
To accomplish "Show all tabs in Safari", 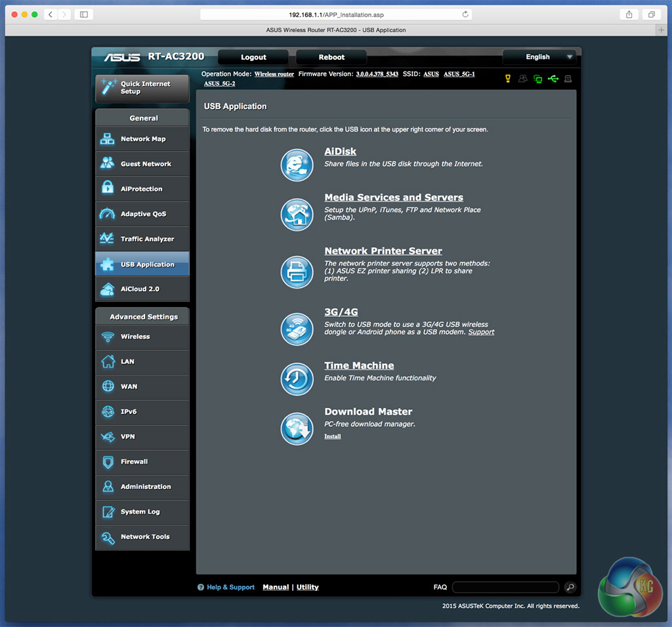I will 652,14.
